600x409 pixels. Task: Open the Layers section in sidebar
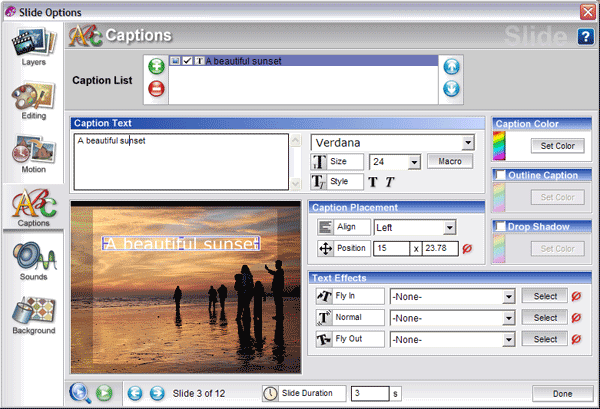33,46
